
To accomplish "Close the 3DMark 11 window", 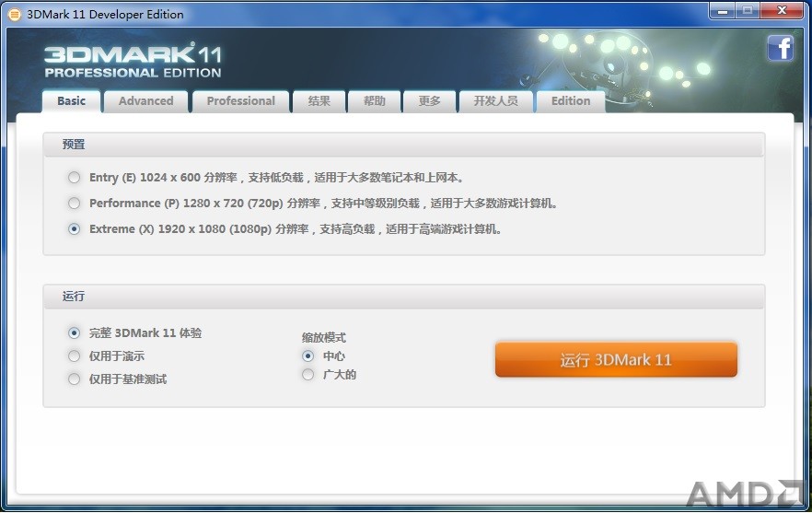I will click(782, 11).
